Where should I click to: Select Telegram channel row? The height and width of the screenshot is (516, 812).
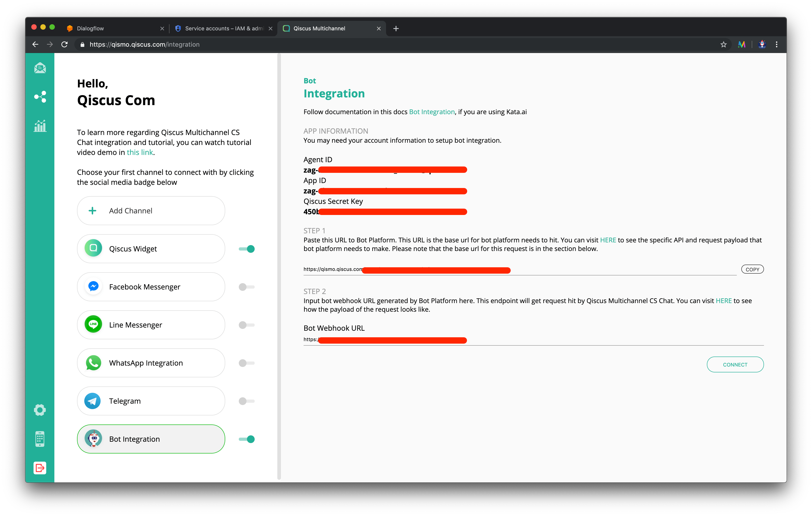pyautogui.click(x=151, y=401)
